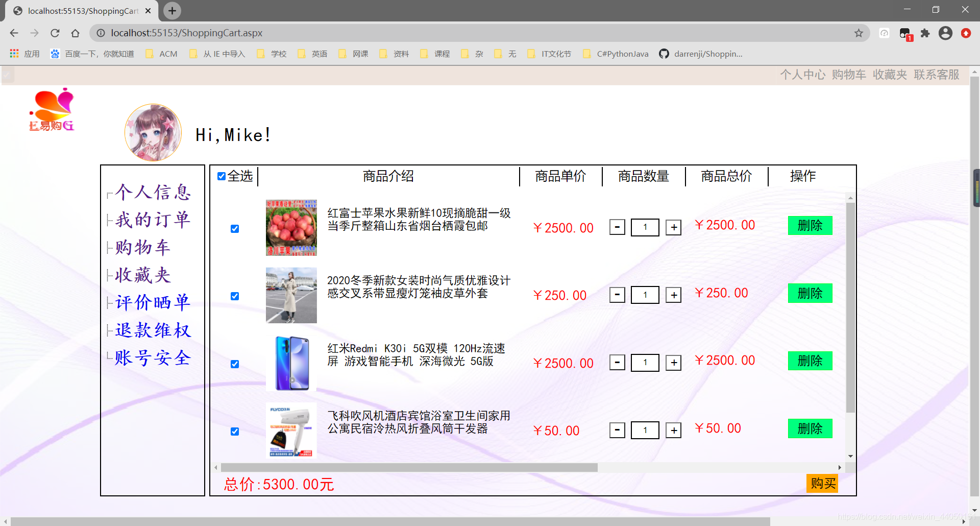Go back to the previous page

click(x=14, y=33)
